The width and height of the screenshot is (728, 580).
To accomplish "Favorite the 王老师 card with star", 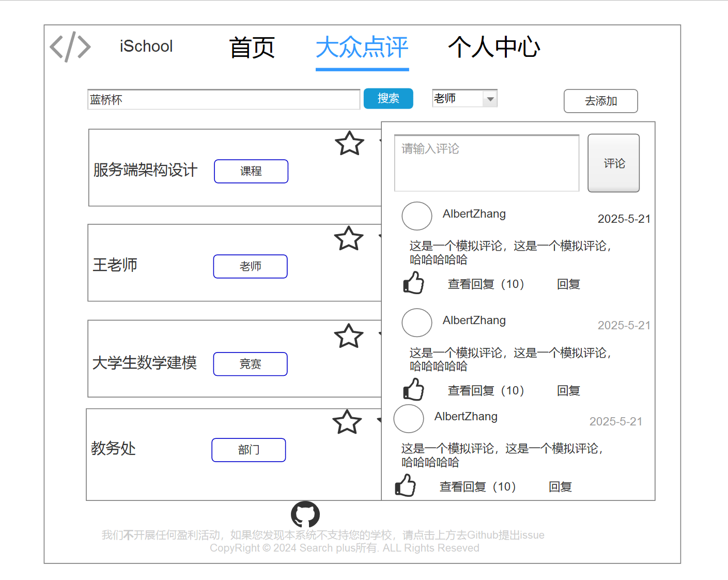I will click(x=349, y=239).
